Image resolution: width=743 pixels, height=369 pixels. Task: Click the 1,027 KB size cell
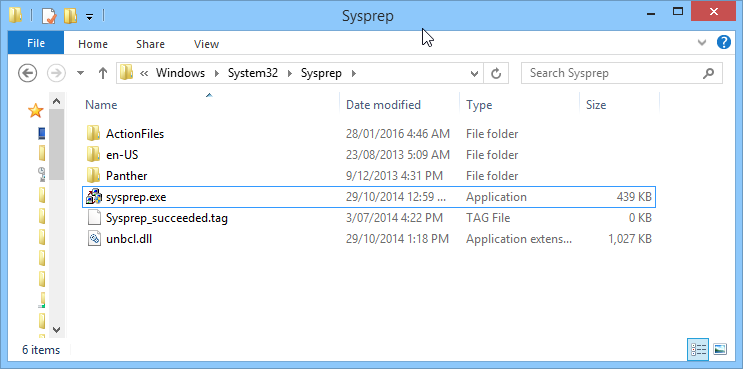tap(630, 239)
